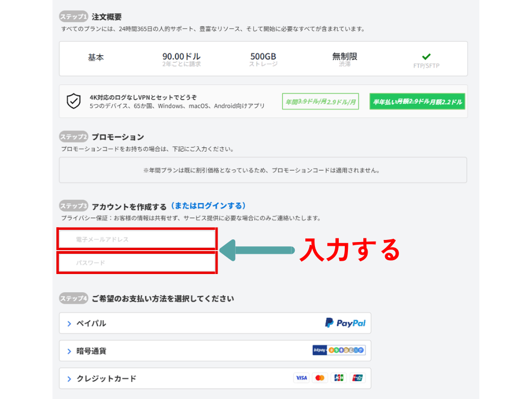This screenshot has width=532, height=399.
Task: Click the Visa card icon
Action: tap(301, 378)
